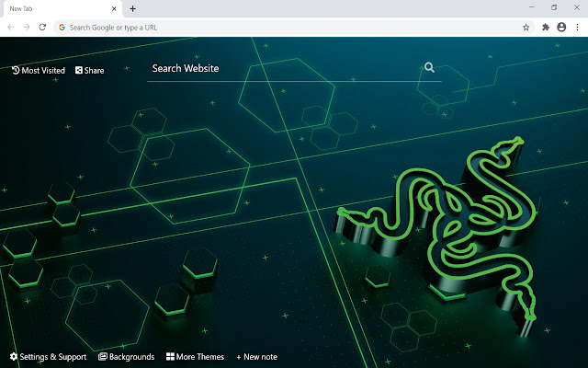Select the New Tab tab
The width and height of the screenshot is (588, 368).
(63, 8)
